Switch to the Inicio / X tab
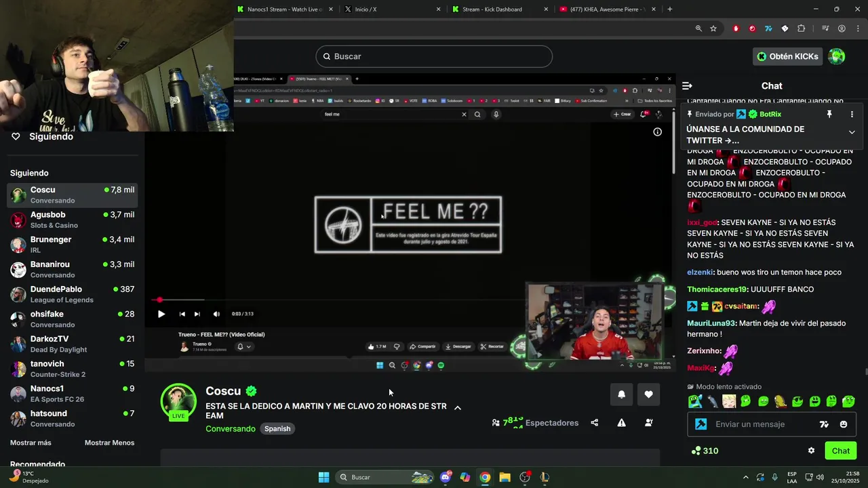The width and height of the screenshot is (868, 488). (392, 9)
